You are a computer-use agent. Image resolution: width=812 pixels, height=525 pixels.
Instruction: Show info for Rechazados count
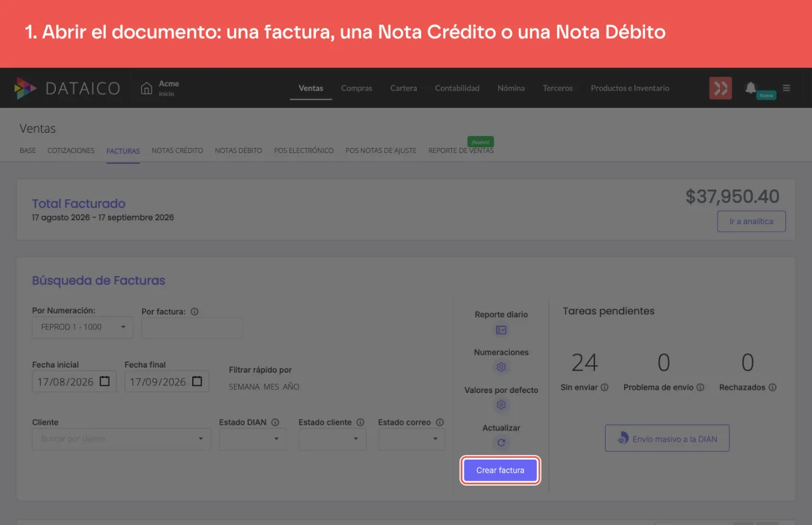tap(772, 387)
